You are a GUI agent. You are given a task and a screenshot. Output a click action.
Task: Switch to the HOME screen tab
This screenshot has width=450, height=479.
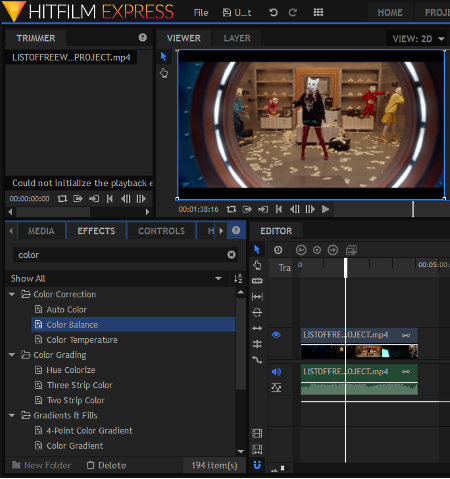[390, 13]
